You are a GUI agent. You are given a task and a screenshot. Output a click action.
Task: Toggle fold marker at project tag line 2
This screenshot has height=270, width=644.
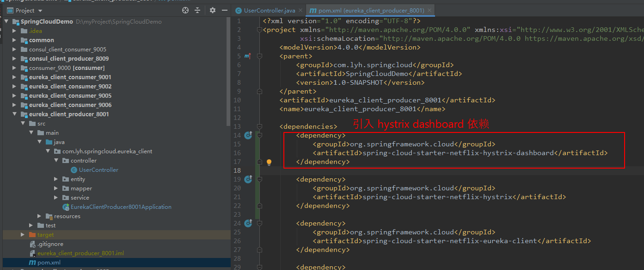259,30
